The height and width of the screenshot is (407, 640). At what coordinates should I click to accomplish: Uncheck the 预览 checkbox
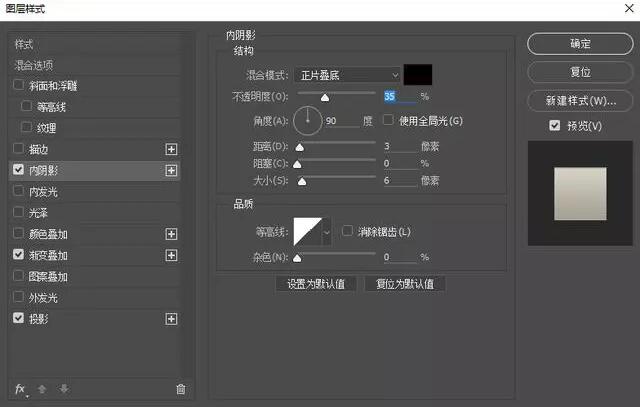click(x=554, y=126)
